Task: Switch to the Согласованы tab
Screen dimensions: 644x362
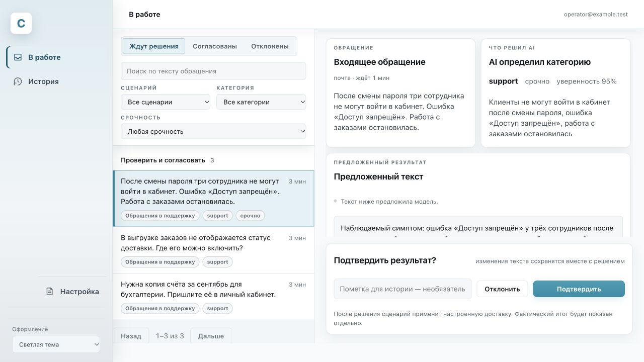Action: tap(215, 46)
